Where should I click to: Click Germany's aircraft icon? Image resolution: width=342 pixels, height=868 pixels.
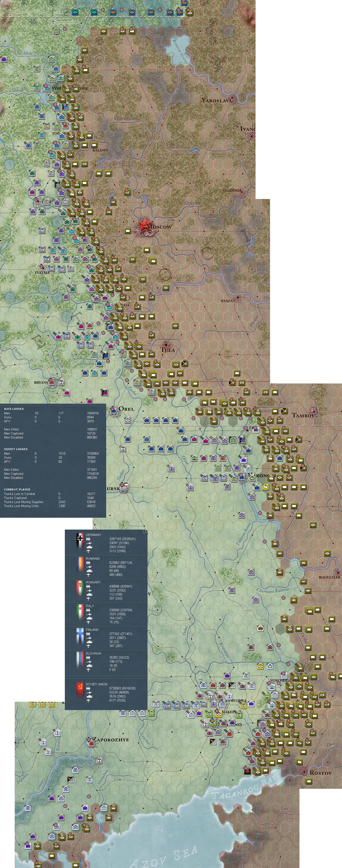[89, 551]
